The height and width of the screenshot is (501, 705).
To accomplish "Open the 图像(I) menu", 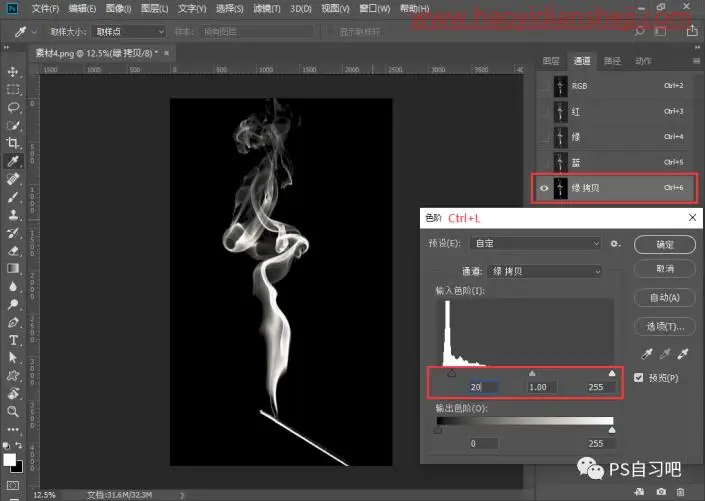I will click(x=118, y=9).
